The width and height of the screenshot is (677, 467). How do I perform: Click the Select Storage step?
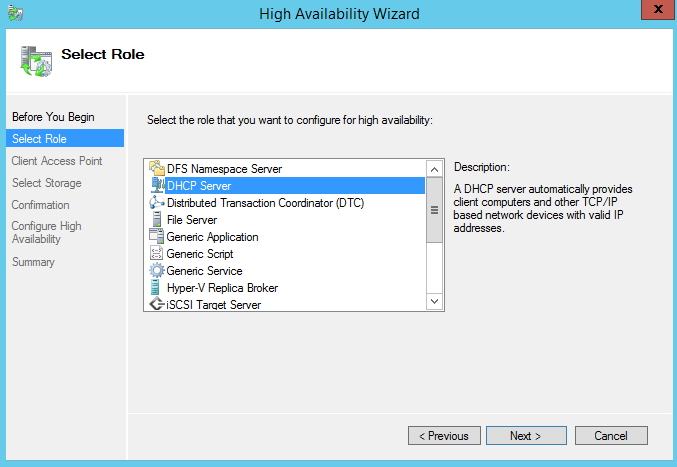[x=47, y=183]
